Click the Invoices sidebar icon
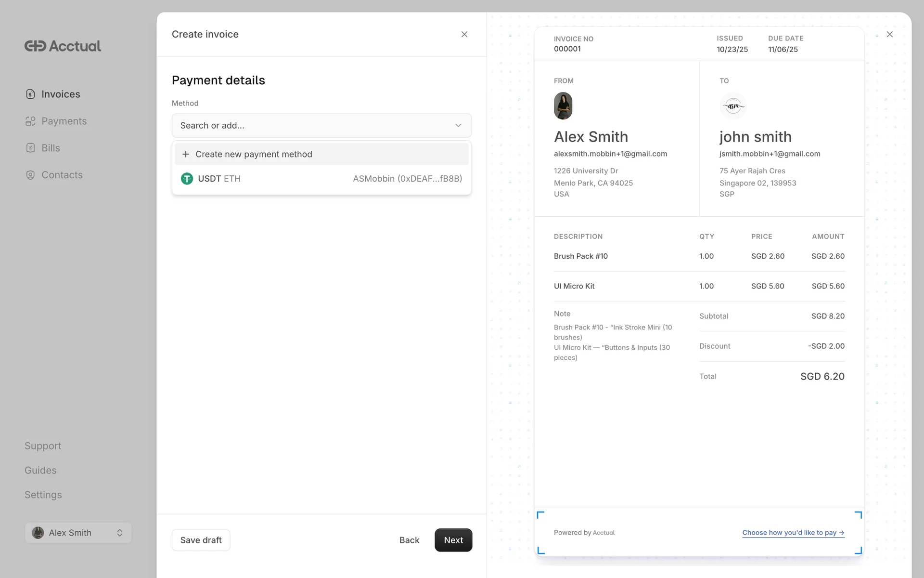 click(30, 94)
